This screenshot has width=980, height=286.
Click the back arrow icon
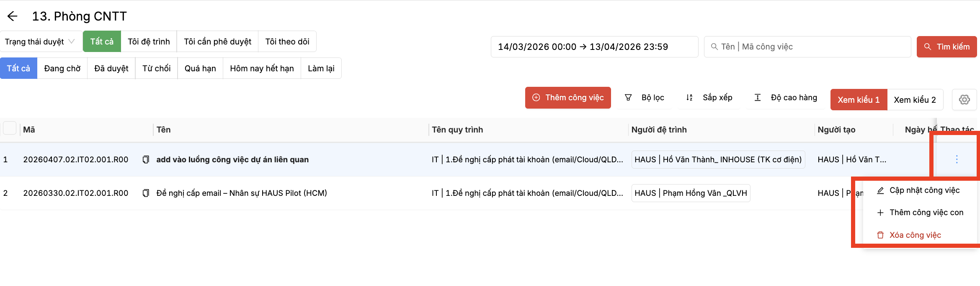tap(13, 16)
